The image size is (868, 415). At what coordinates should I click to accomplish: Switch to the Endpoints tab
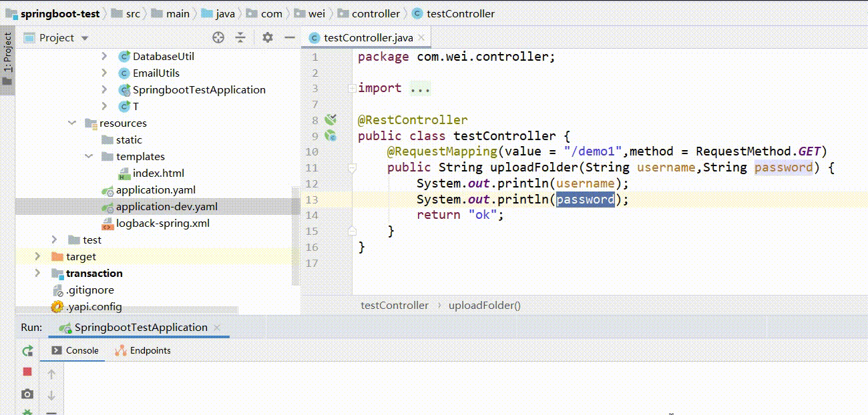142,350
